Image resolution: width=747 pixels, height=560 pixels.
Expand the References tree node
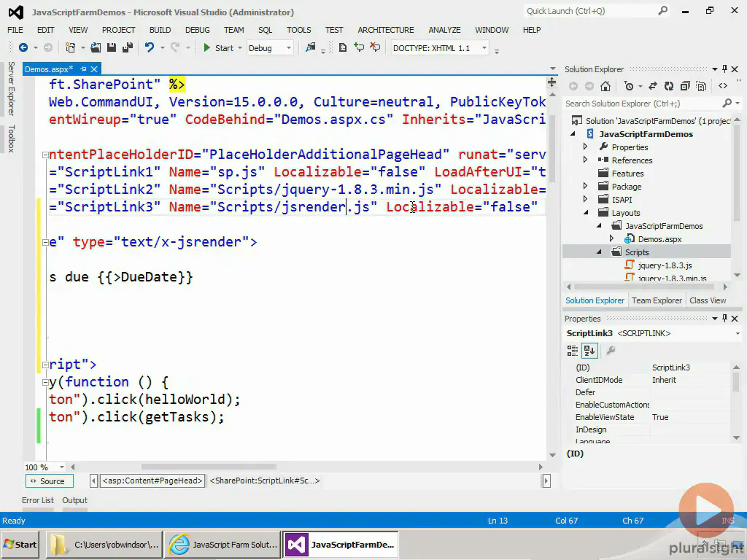(x=586, y=160)
